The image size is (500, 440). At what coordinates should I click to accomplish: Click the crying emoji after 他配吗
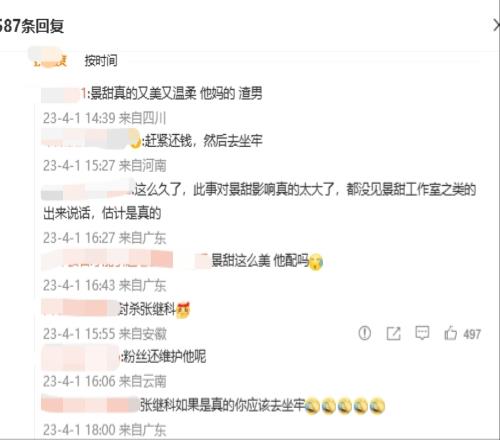tap(316, 262)
